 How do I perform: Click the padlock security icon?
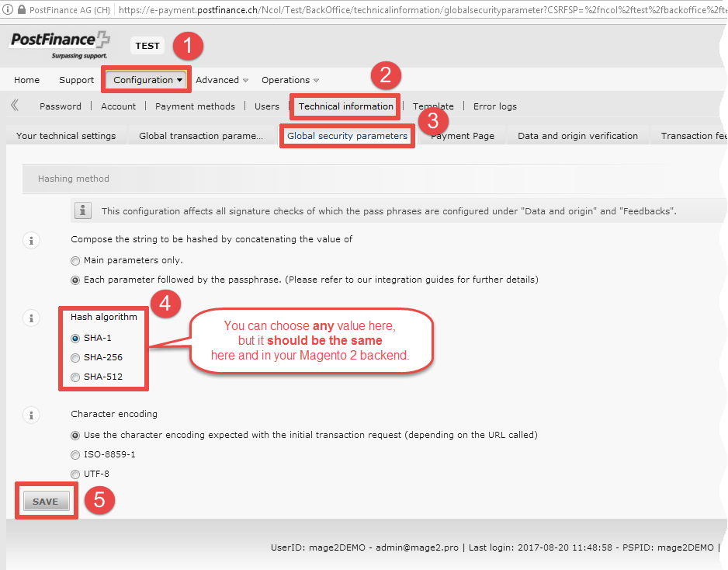pos(22,9)
